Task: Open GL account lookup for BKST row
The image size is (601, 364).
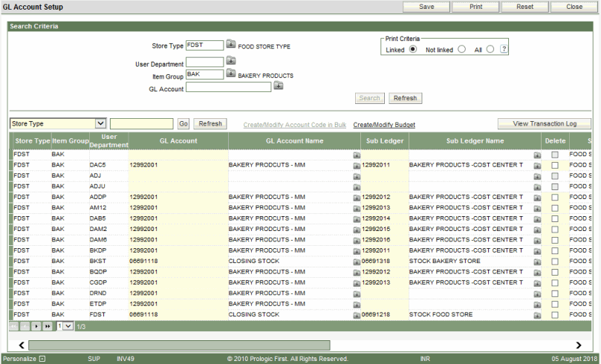Action: pos(357,262)
